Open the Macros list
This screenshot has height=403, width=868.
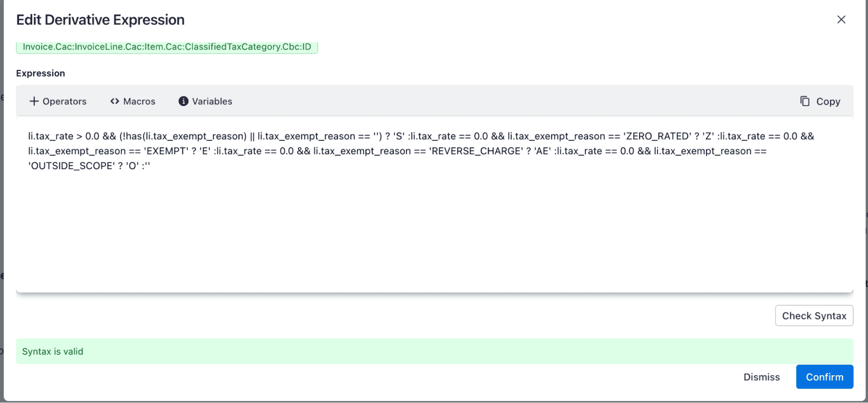coord(139,101)
